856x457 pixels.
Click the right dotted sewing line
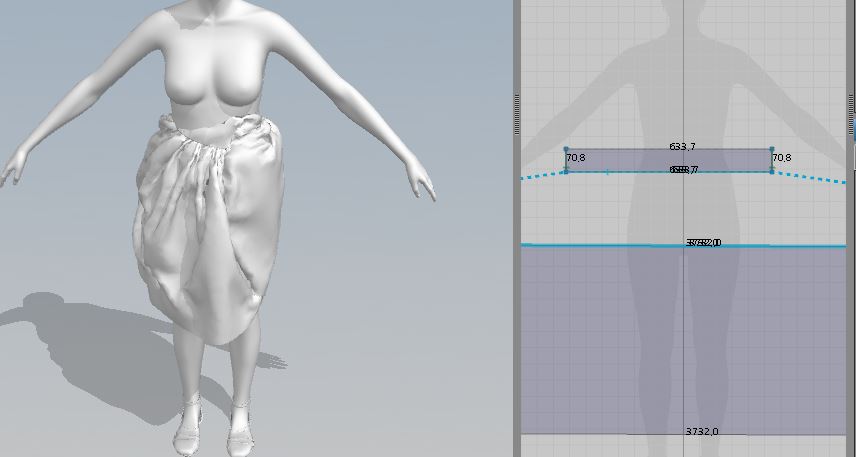[x=809, y=177]
